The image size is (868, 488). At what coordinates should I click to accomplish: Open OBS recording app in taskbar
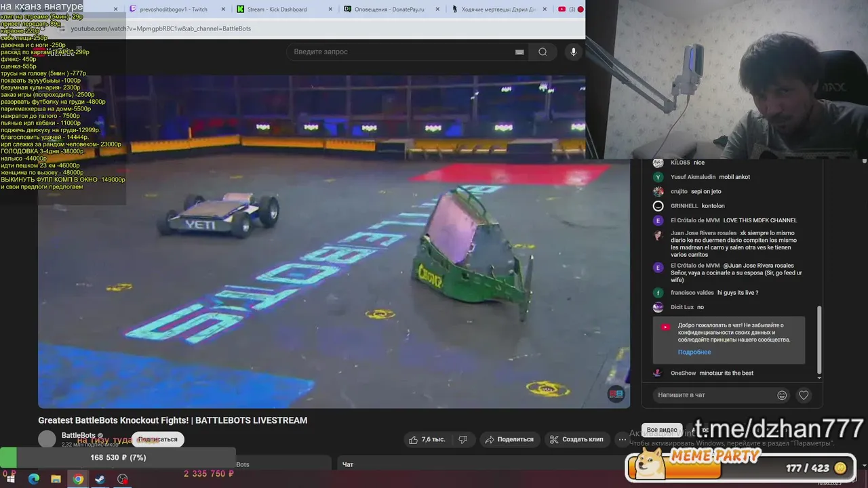click(122, 479)
